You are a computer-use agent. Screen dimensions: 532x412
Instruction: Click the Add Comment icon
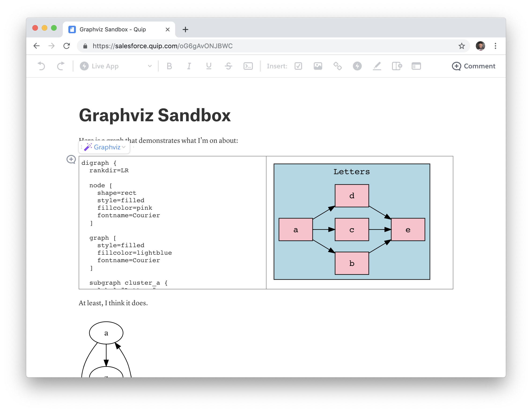click(456, 66)
